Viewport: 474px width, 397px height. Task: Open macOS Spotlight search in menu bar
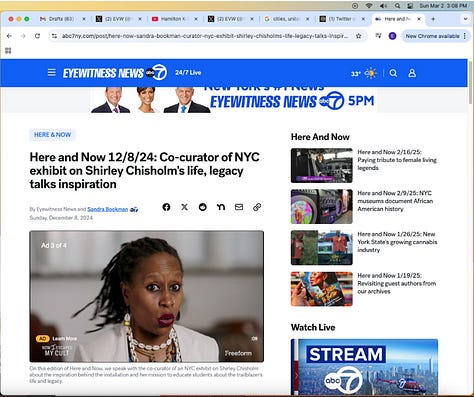click(x=397, y=6)
